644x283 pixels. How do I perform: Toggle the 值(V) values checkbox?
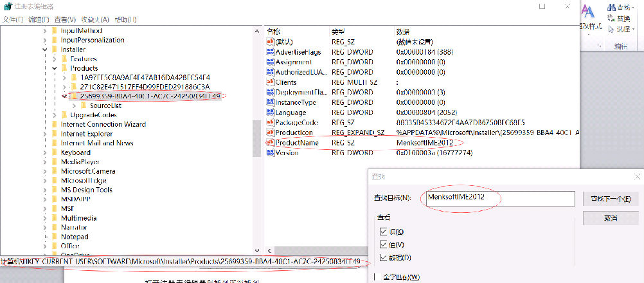[x=384, y=244]
